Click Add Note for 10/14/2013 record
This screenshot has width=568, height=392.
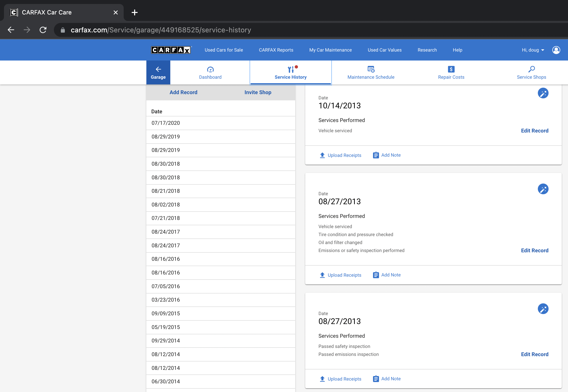[387, 155]
